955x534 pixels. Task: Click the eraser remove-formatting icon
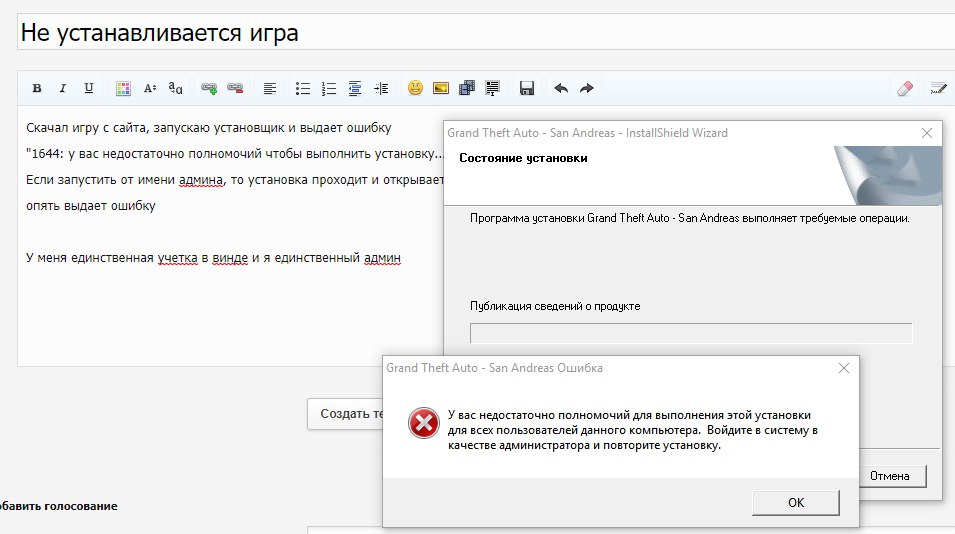905,88
